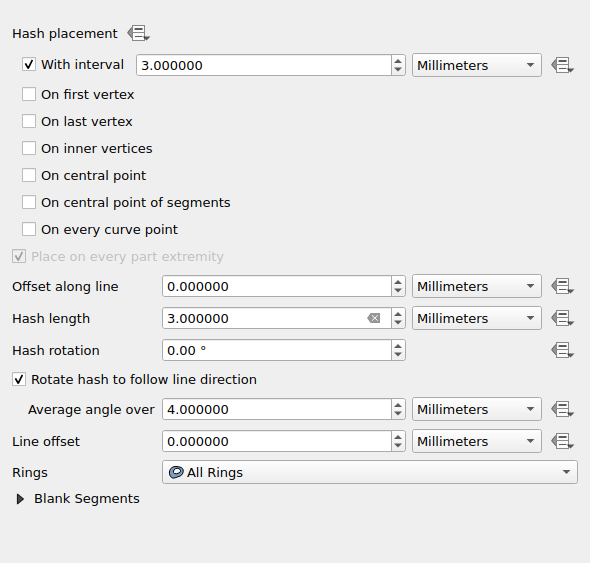Open the Rings All Rings dropdown

tap(370, 472)
